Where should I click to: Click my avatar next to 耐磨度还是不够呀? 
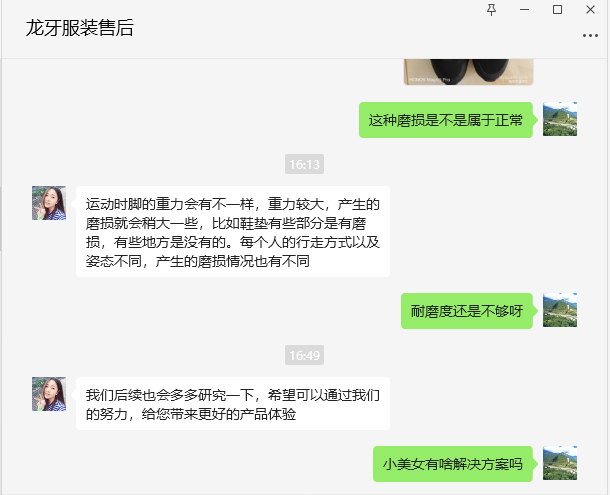point(560,310)
